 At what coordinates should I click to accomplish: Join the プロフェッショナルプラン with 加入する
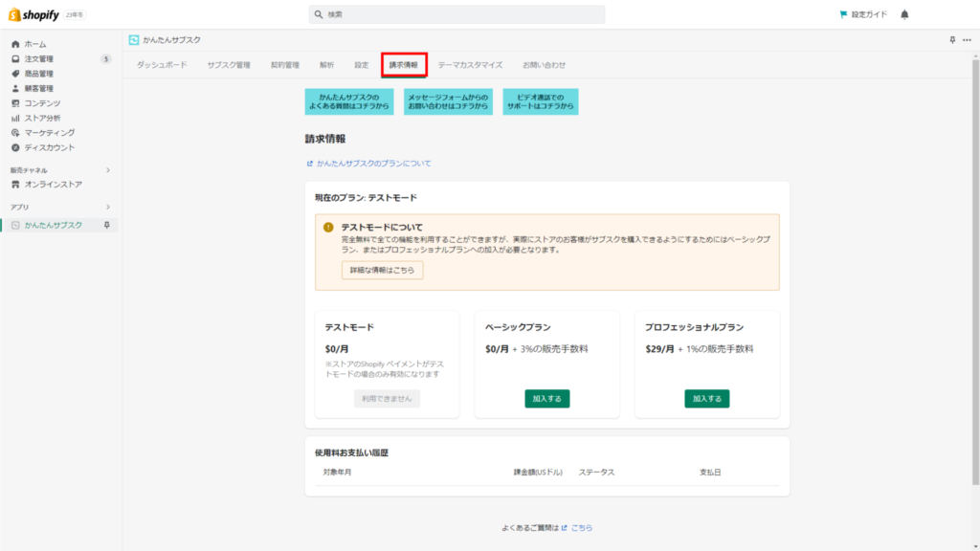click(707, 399)
